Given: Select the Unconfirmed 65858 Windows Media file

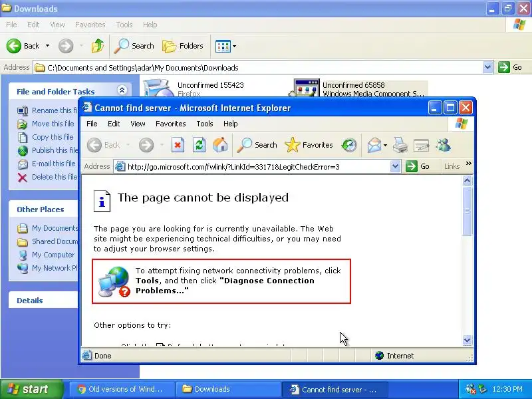Looking at the screenshot, I should click(x=358, y=88).
